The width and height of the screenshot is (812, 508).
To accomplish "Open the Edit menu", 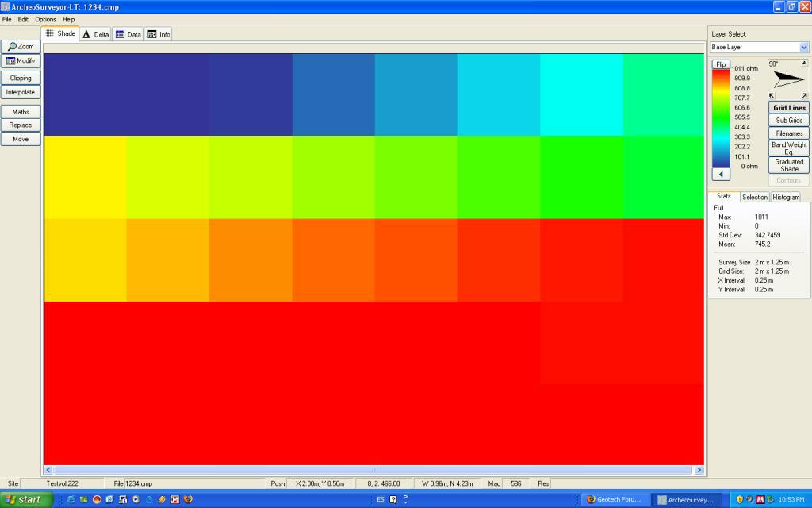I will point(23,19).
